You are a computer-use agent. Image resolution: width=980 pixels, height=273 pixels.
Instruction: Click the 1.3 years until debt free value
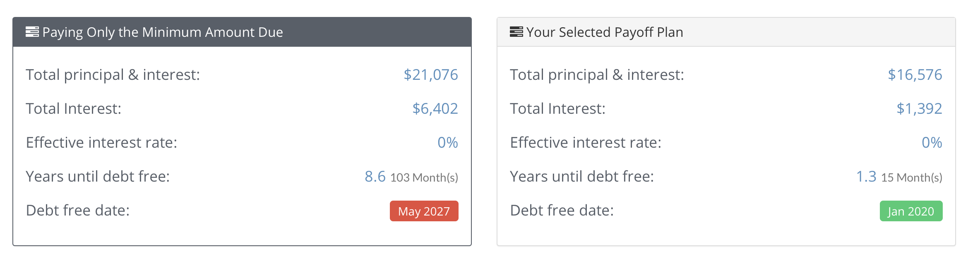866,177
